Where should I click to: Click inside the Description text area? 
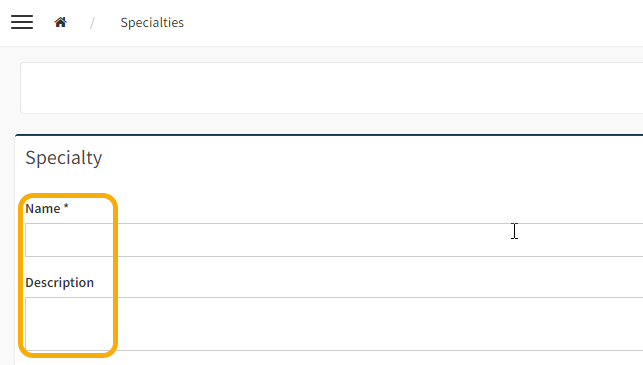point(334,324)
